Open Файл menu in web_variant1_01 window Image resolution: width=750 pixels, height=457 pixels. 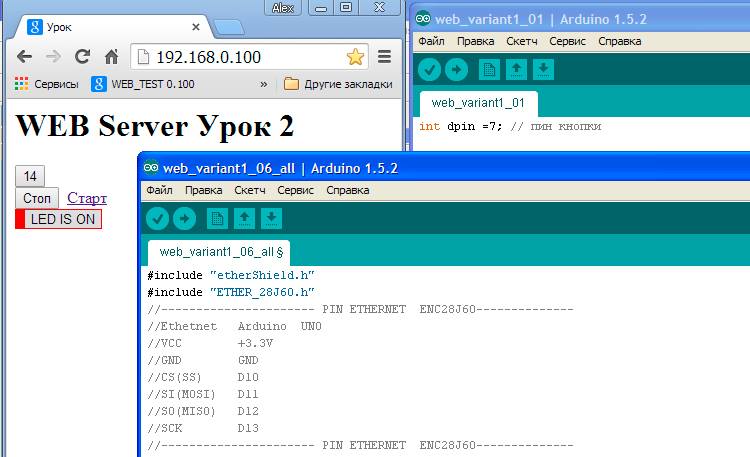[431, 42]
